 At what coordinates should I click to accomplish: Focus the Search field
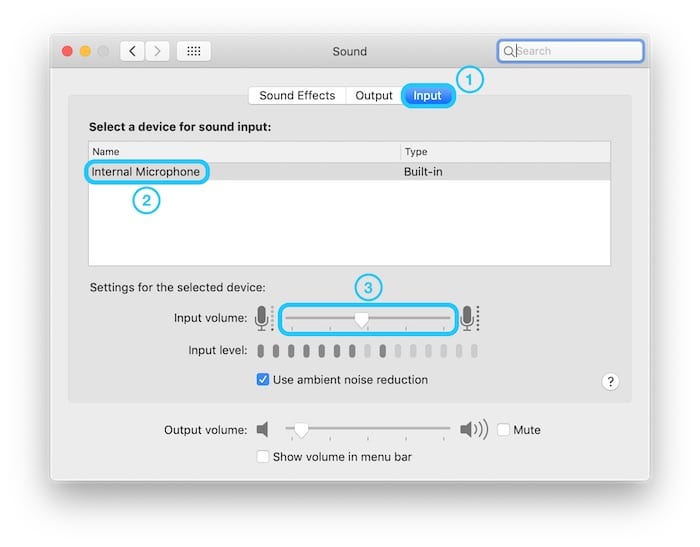[x=570, y=51]
